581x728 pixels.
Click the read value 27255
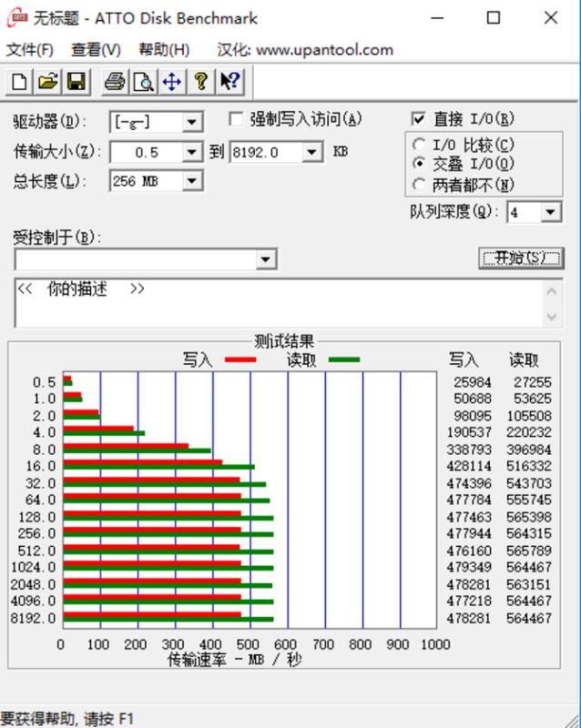pos(533,382)
